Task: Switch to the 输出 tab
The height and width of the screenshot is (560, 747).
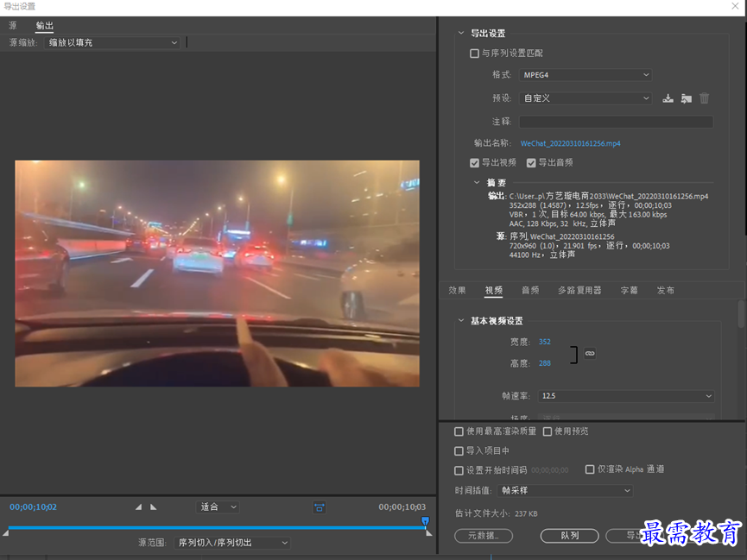Action: coord(45,26)
